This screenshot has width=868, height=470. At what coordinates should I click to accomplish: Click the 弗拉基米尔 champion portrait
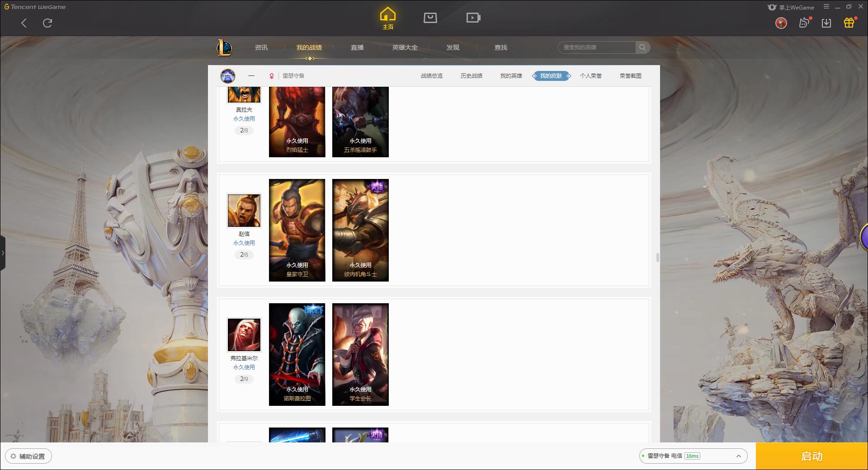pos(244,335)
